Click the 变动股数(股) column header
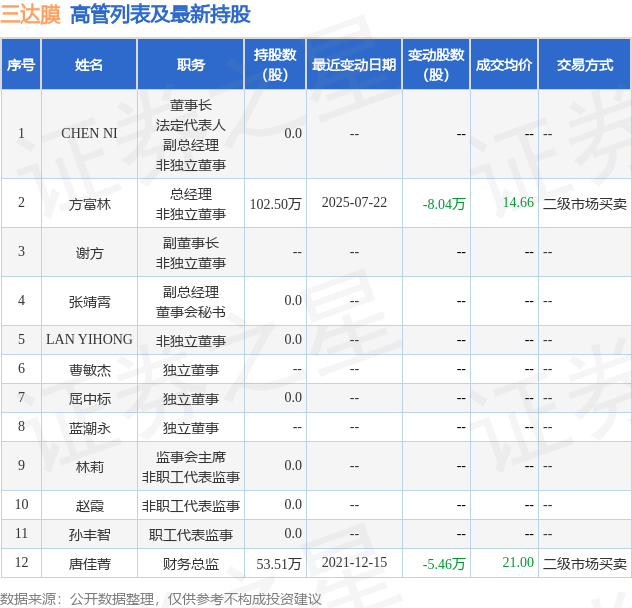Viewport: 632px width, 608px height. pyautogui.click(x=436, y=65)
